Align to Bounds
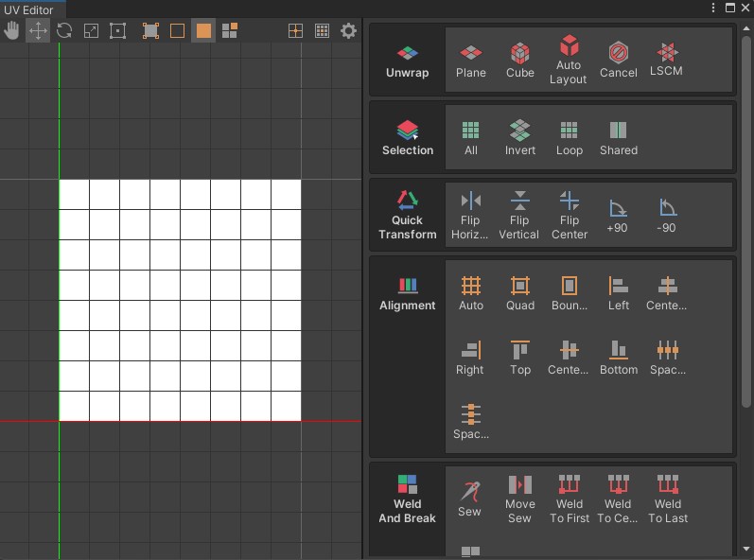Image resolution: width=754 pixels, height=560 pixels. point(570,293)
